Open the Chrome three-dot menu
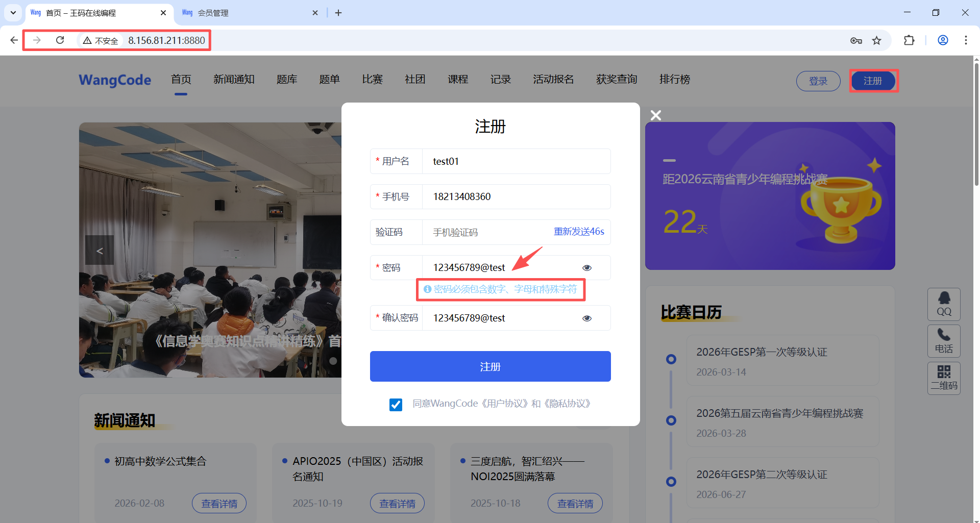This screenshot has height=523, width=980. (x=966, y=40)
